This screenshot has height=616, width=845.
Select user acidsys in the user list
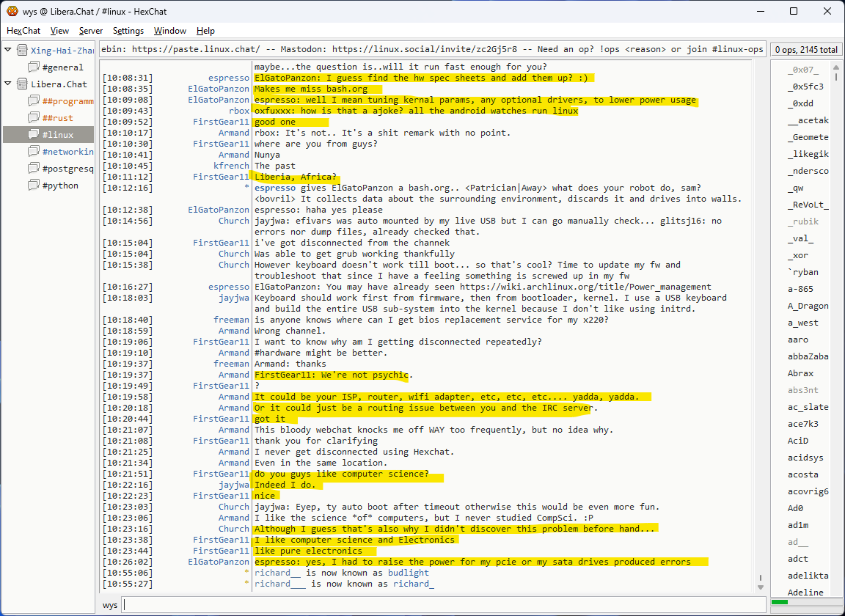coord(805,458)
